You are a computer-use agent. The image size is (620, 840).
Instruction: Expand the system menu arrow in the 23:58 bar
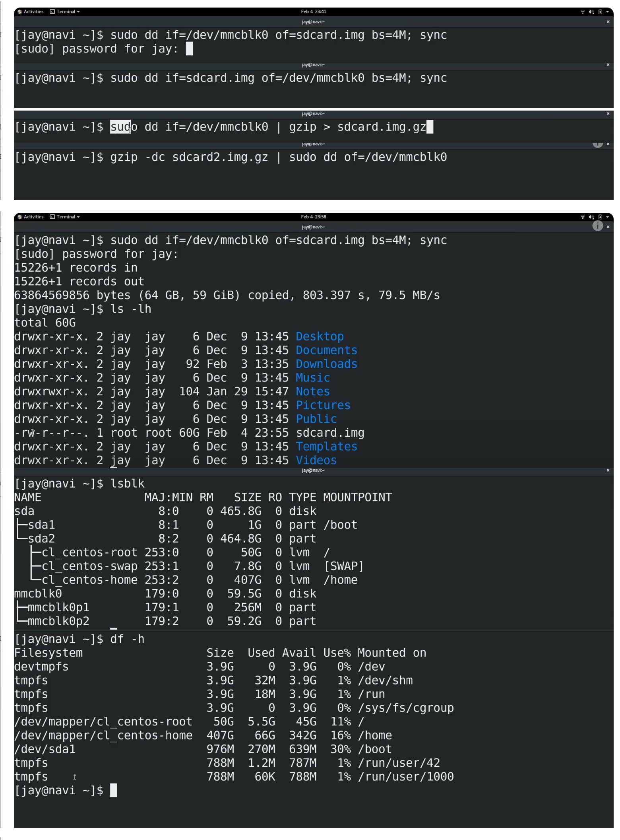coord(607,217)
